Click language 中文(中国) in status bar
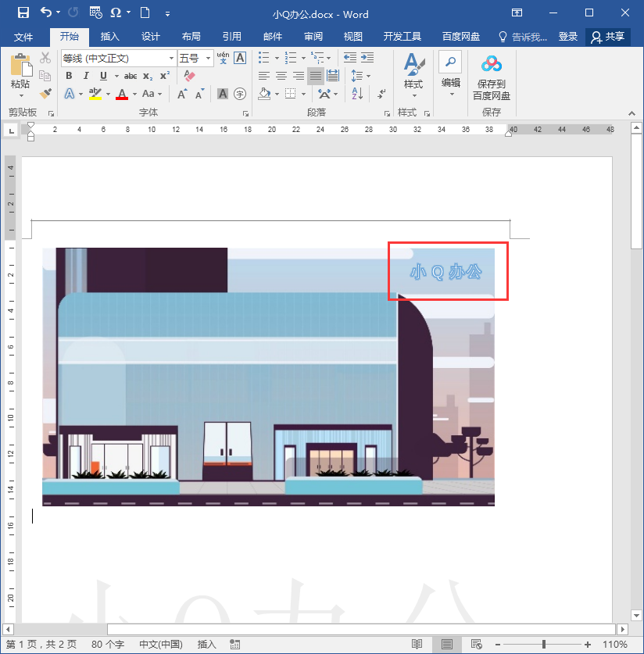The width and height of the screenshot is (644, 654). pos(161,644)
